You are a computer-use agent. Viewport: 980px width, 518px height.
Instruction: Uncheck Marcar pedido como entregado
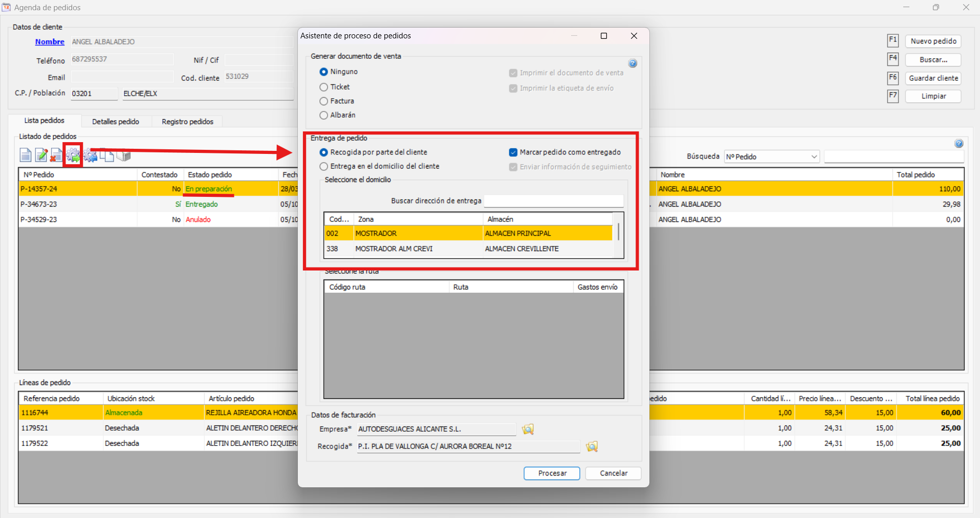click(513, 152)
